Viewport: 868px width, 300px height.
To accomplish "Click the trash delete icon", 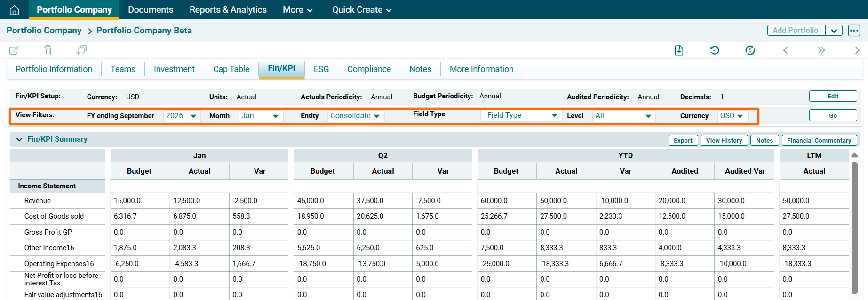I will [x=48, y=50].
